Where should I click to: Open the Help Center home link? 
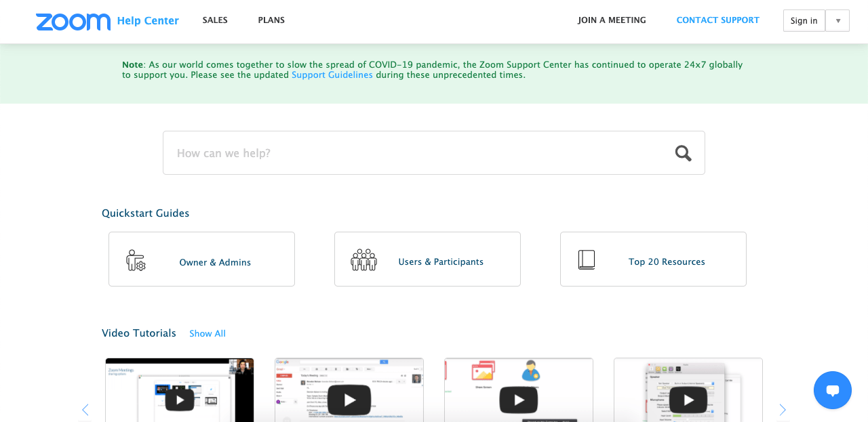[x=148, y=21]
